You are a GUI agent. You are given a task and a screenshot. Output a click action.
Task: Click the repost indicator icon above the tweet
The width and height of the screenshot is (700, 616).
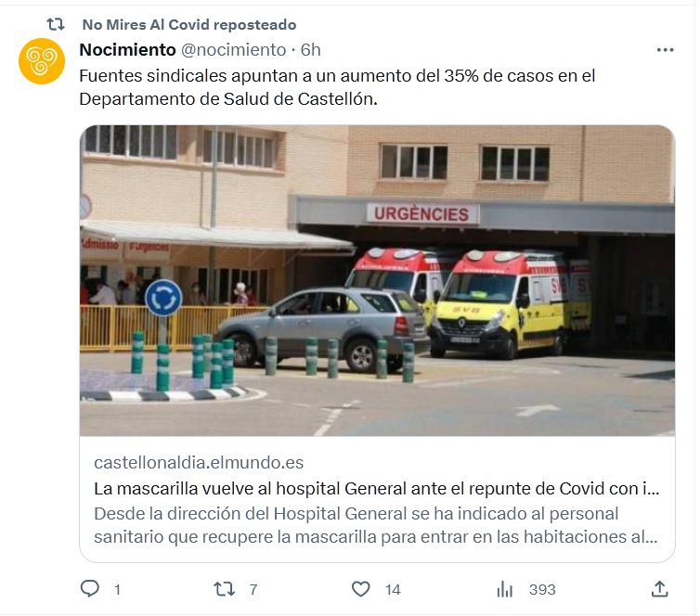57,24
